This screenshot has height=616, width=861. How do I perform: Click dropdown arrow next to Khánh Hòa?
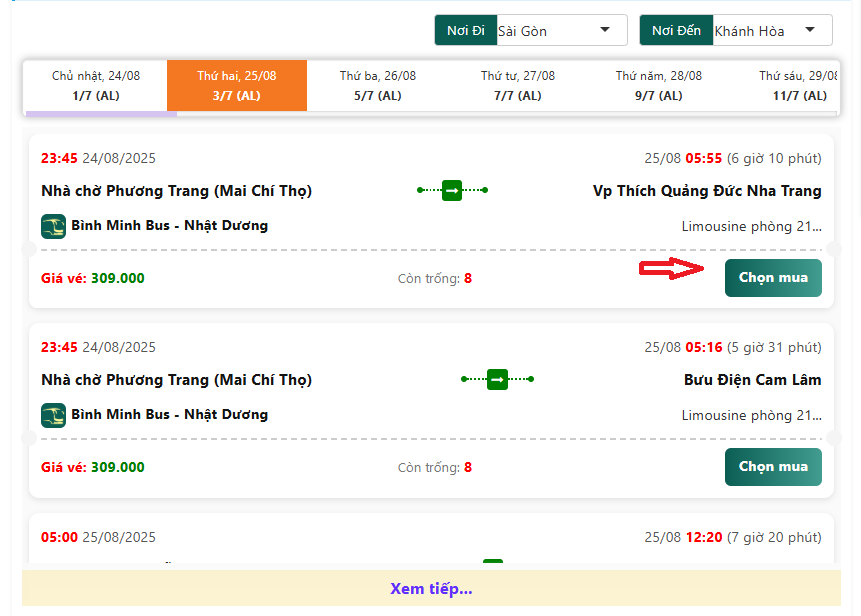[x=811, y=30]
